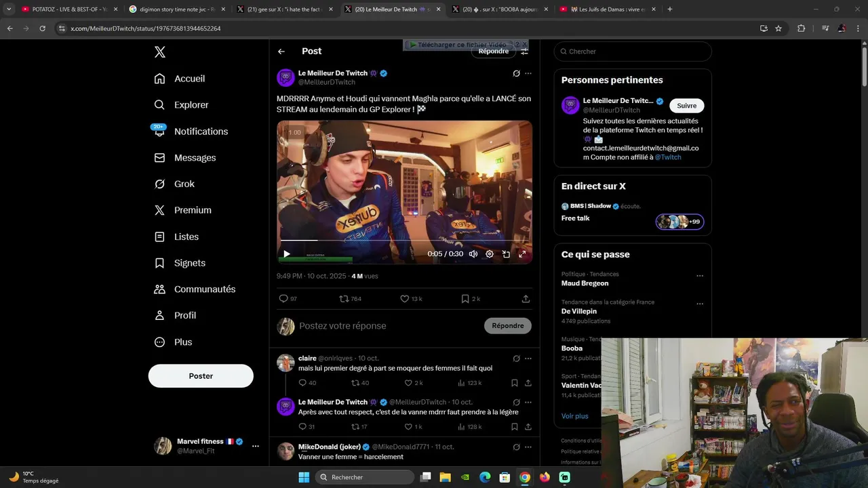
Task: Open a new browser tab
Action: point(670,9)
